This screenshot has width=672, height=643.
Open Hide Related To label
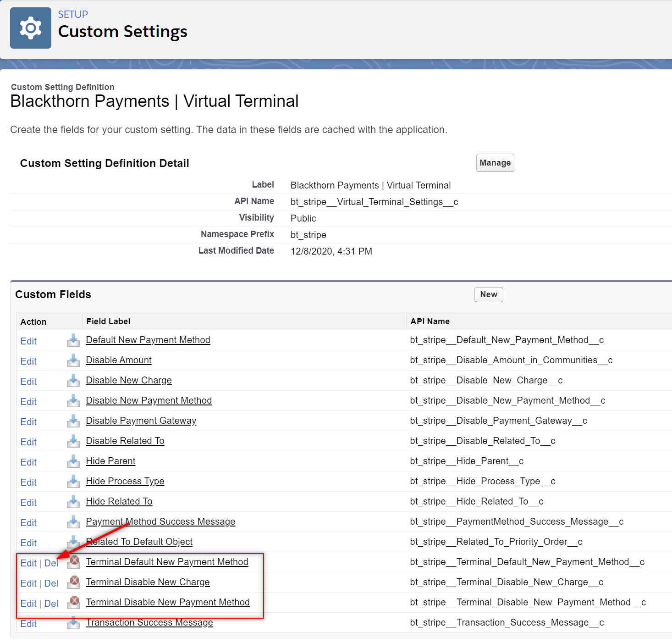[119, 501]
